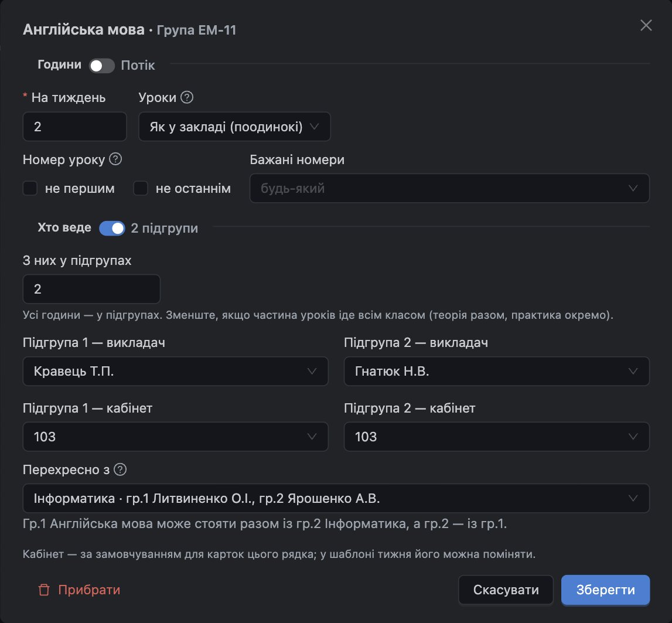Toggle the Потік switch
The height and width of the screenshot is (623, 672).
101,66
